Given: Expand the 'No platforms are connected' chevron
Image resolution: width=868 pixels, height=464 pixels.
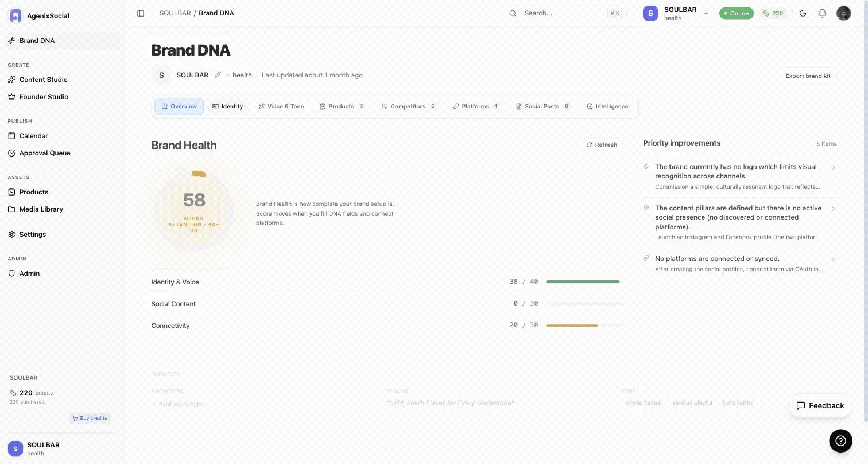Looking at the screenshot, I should [x=833, y=259].
